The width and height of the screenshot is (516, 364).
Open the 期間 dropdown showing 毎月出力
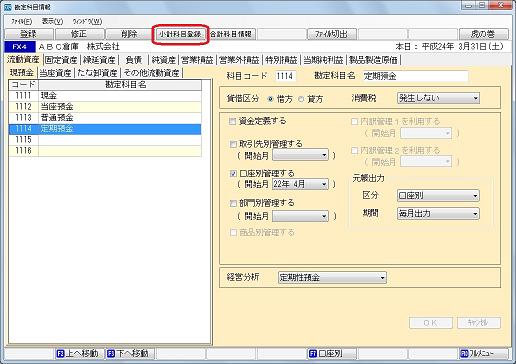[x=438, y=214]
